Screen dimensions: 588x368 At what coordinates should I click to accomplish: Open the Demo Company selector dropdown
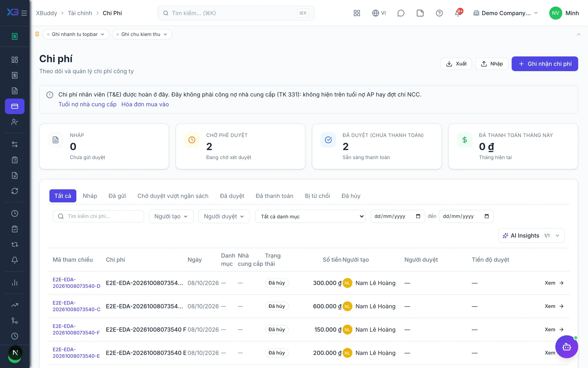(x=506, y=13)
